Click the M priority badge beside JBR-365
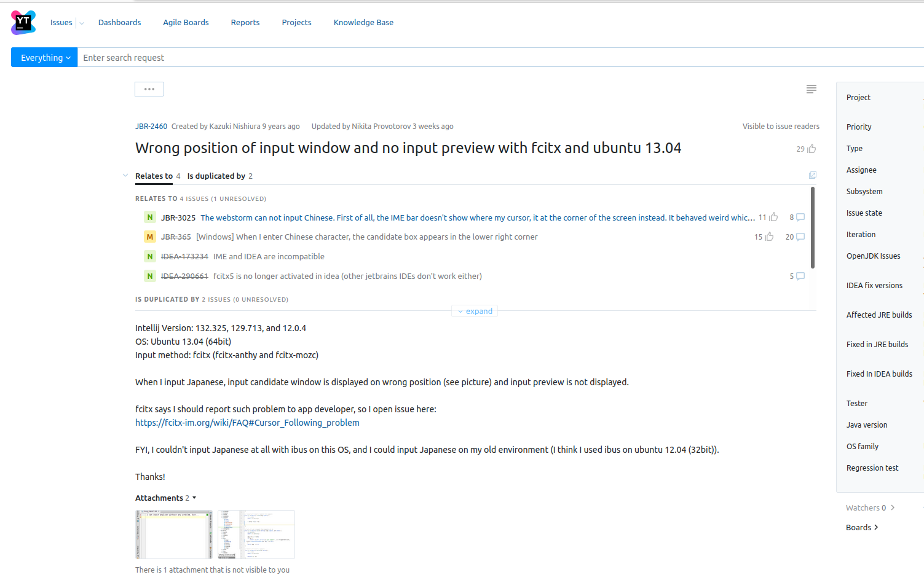The height and width of the screenshot is (580, 924). 150,237
